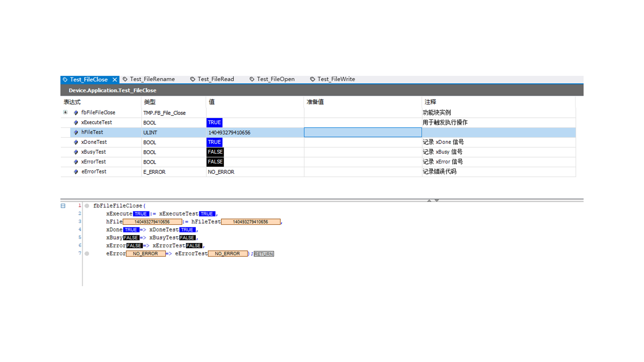Click eErrorTest NO_ERROR value in table
Image resolution: width=644 pixels, height=362 pixels.
[x=221, y=172]
